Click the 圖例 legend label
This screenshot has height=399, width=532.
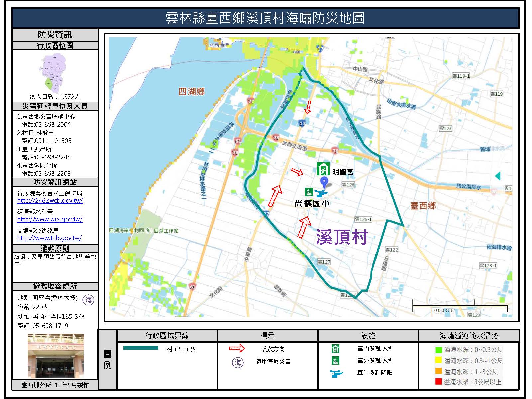[107, 359]
